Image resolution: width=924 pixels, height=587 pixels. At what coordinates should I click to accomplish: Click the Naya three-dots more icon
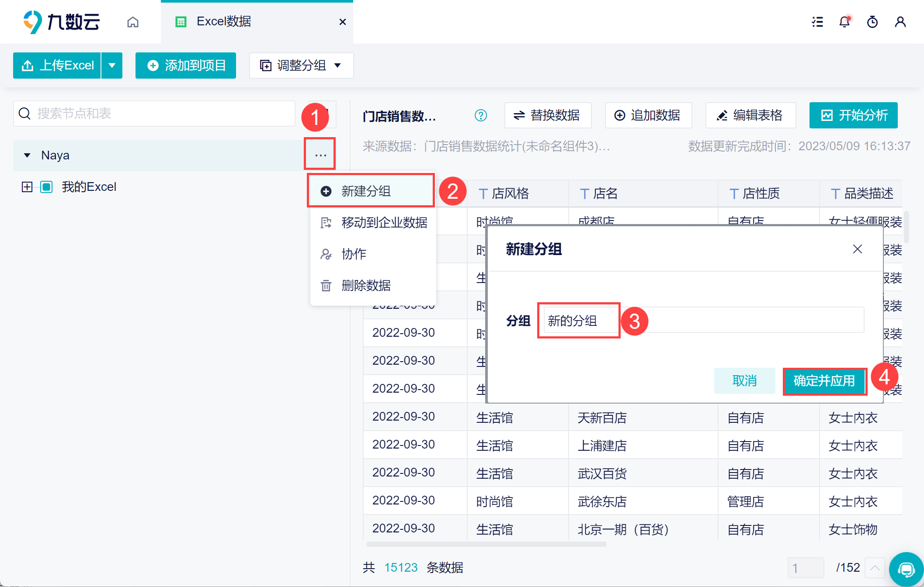pos(320,155)
